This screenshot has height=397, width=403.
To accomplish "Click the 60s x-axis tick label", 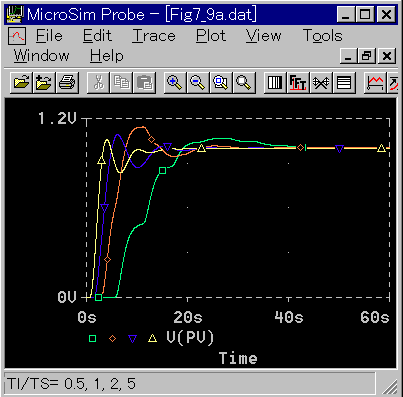I will 375,317.
